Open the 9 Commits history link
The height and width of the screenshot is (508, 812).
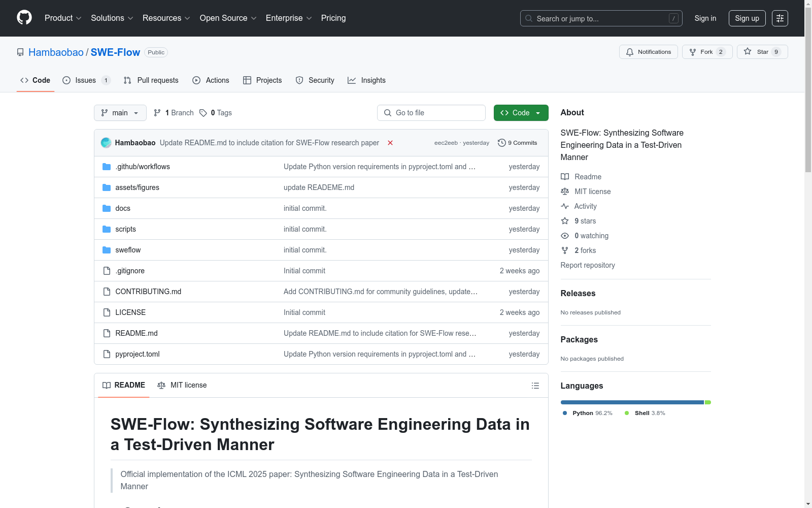(x=518, y=143)
